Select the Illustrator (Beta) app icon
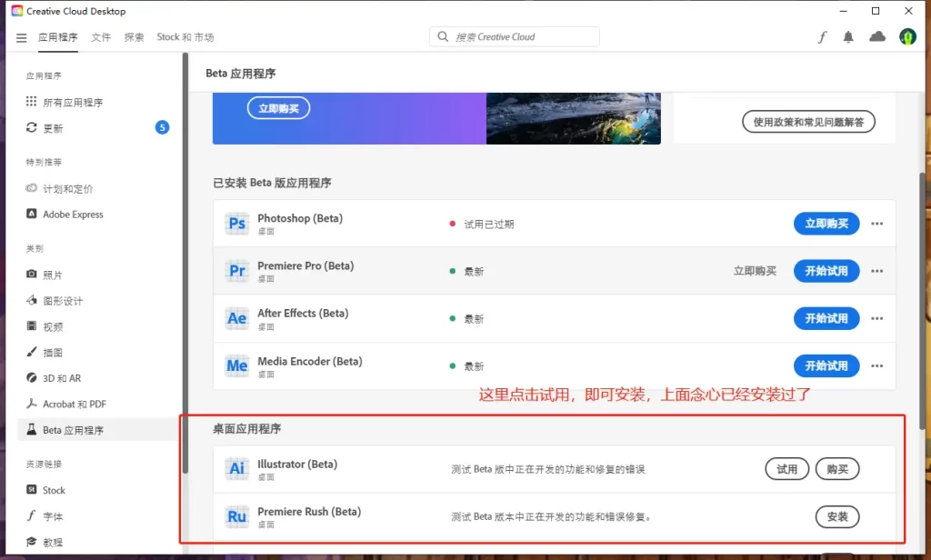This screenshot has height=560, width=931. click(236, 468)
